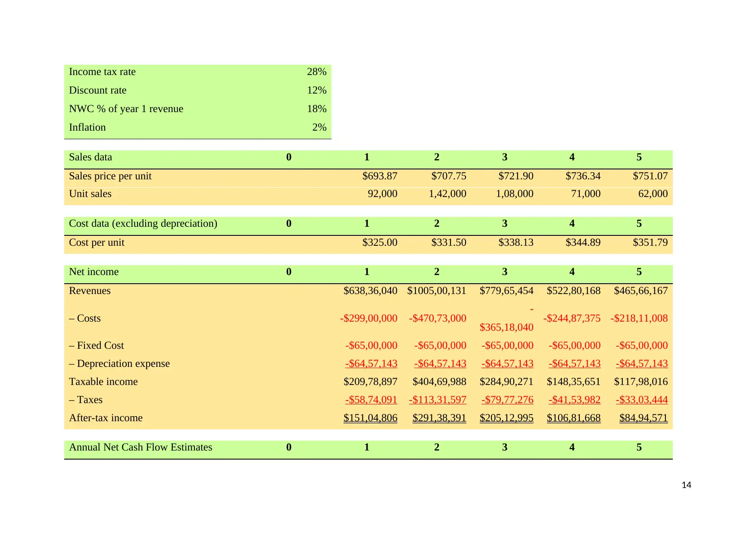Screen dimensions: 756x535
Task: Click 'Annual Net Cash Flow Estimates' header
Action: point(141,447)
